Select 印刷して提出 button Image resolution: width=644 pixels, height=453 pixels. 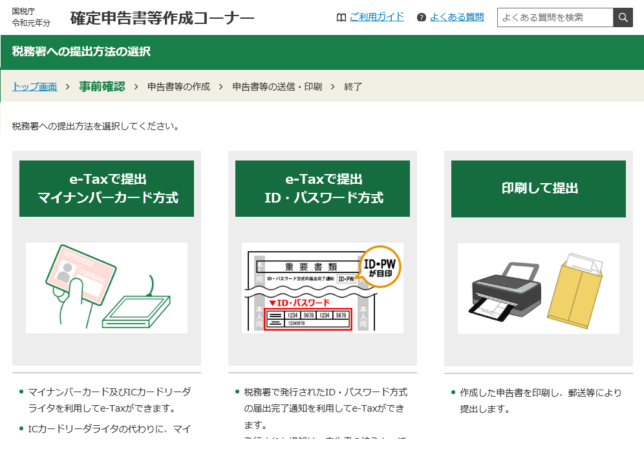tap(538, 189)
